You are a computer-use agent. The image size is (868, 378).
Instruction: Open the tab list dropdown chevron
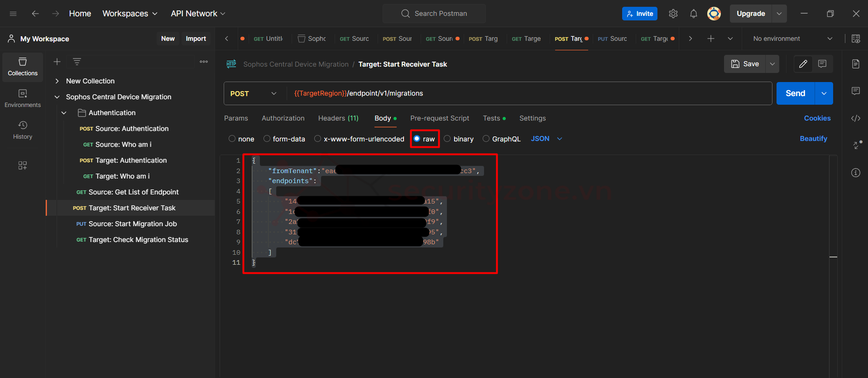[x=730, y=39]
